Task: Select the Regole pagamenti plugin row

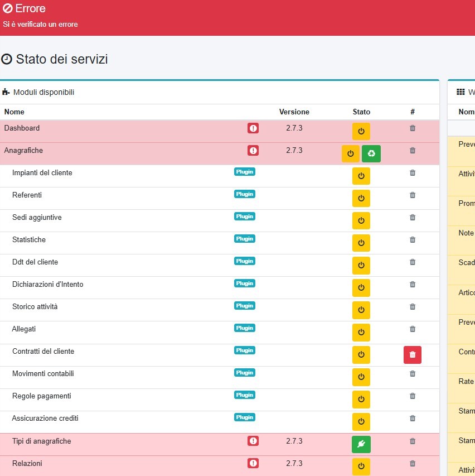Action: [42, 396]
